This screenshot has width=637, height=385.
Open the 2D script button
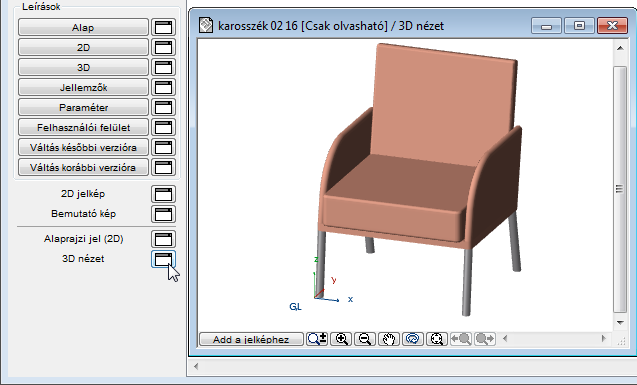[83, 47]
